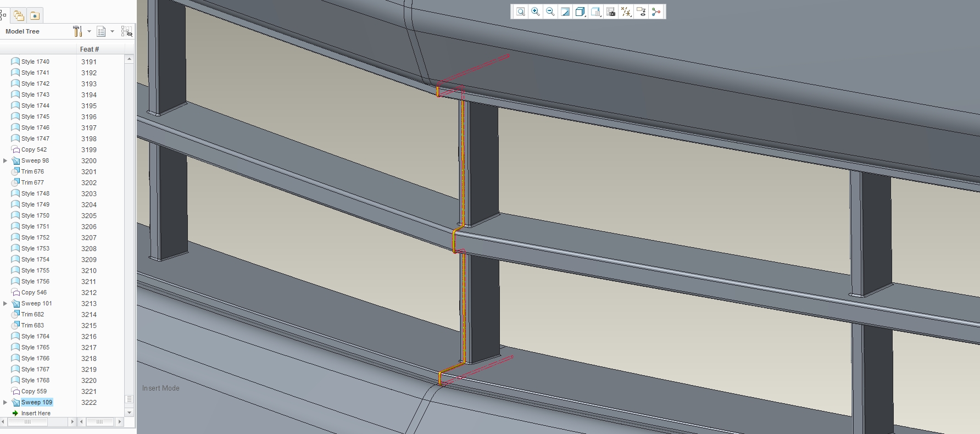
Task: Toggle the Spin Center icon
Action: 656,12
